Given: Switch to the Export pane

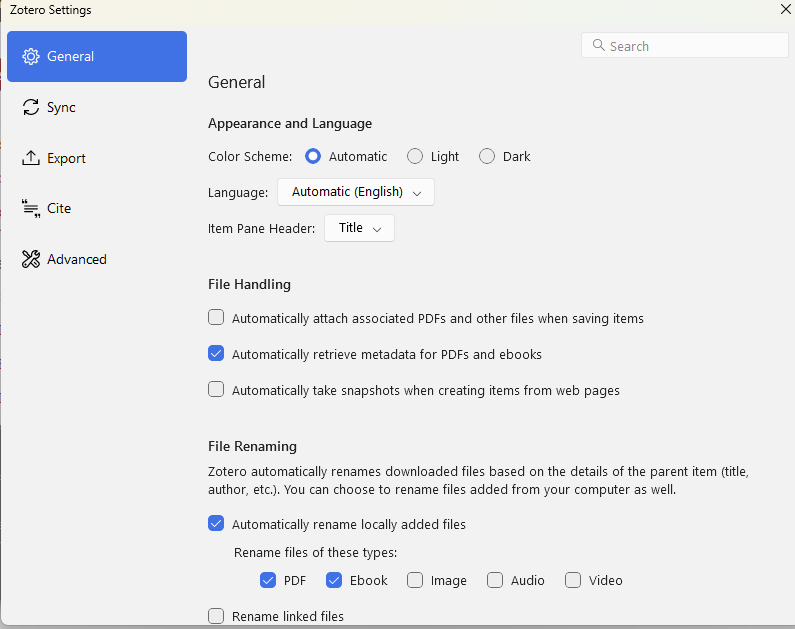Looking at the screenshot, I should [x=97, y=158].
